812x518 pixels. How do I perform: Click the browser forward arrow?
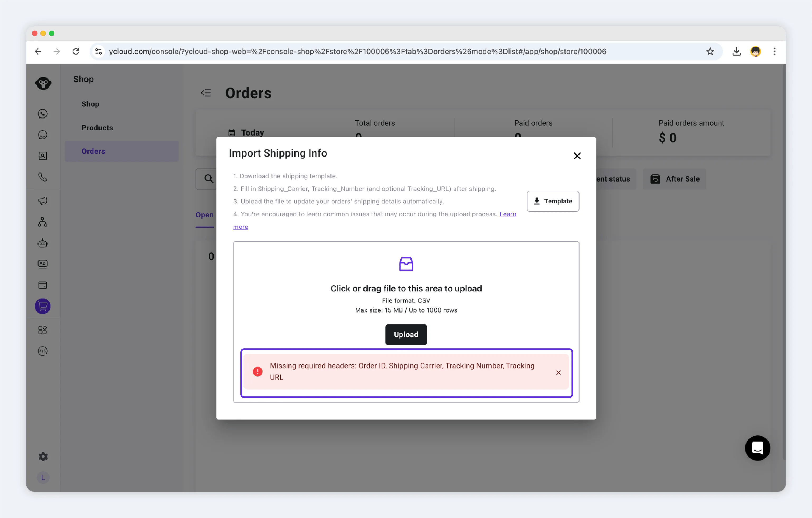tap(57, 51)
